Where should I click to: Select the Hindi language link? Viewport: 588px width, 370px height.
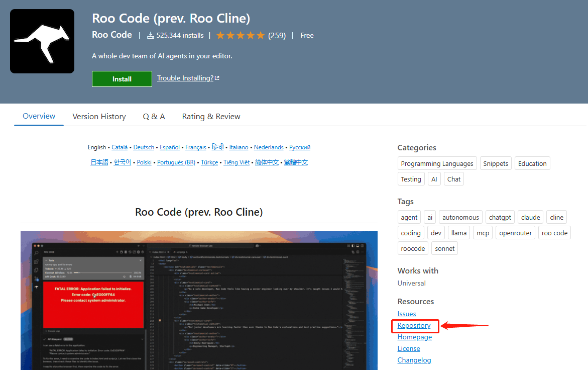point(217,147)
